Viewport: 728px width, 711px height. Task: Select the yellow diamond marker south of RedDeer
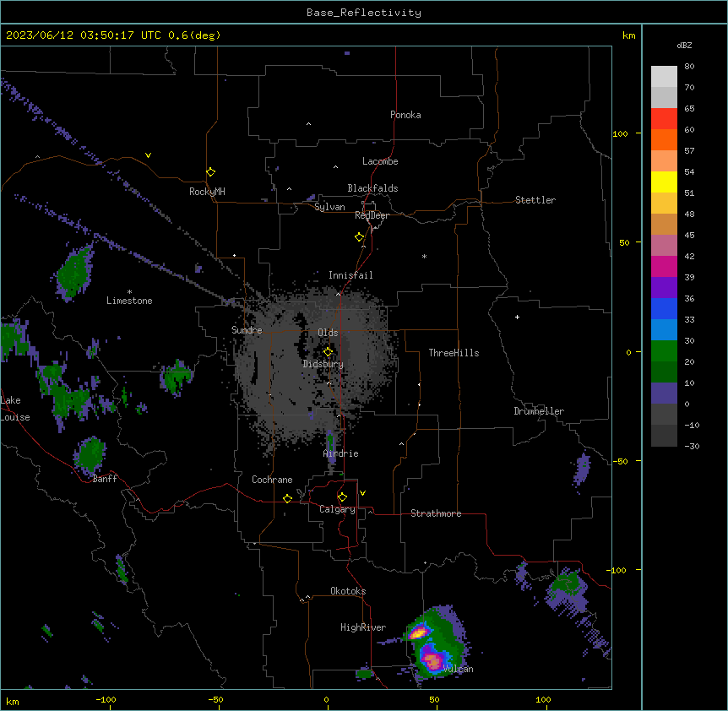[360, 237]
